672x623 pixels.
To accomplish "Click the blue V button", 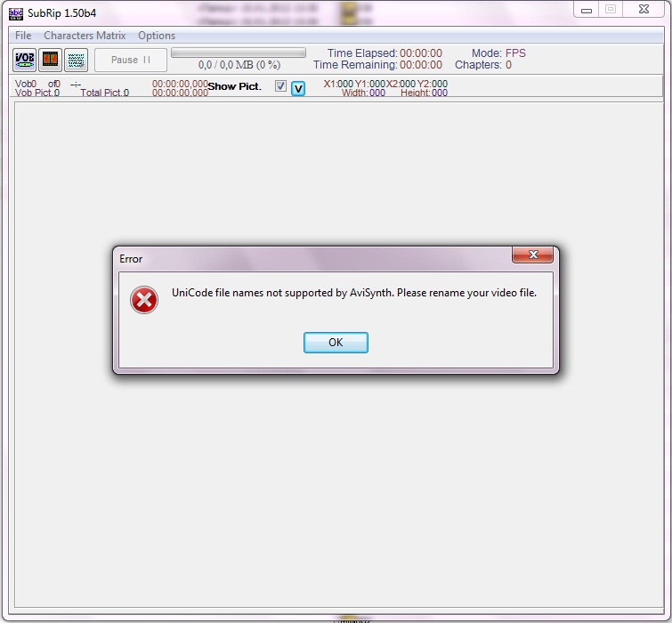I will [298, 89].
